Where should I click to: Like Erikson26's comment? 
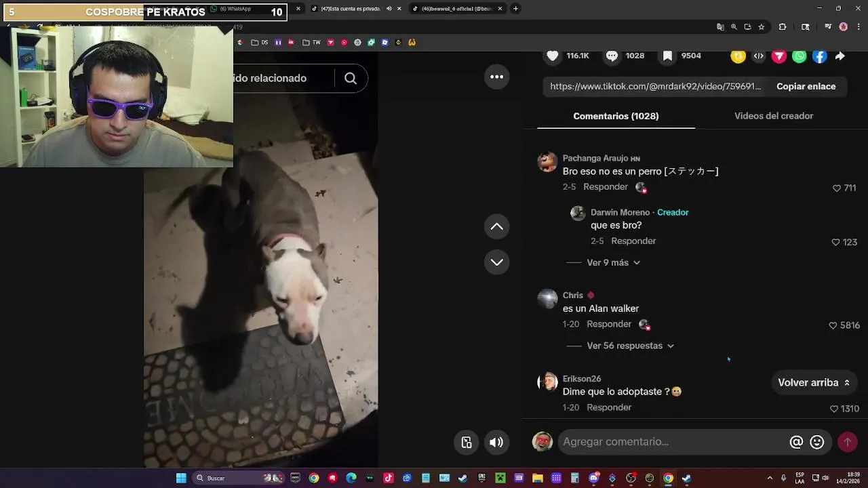[x=834, y=409]
